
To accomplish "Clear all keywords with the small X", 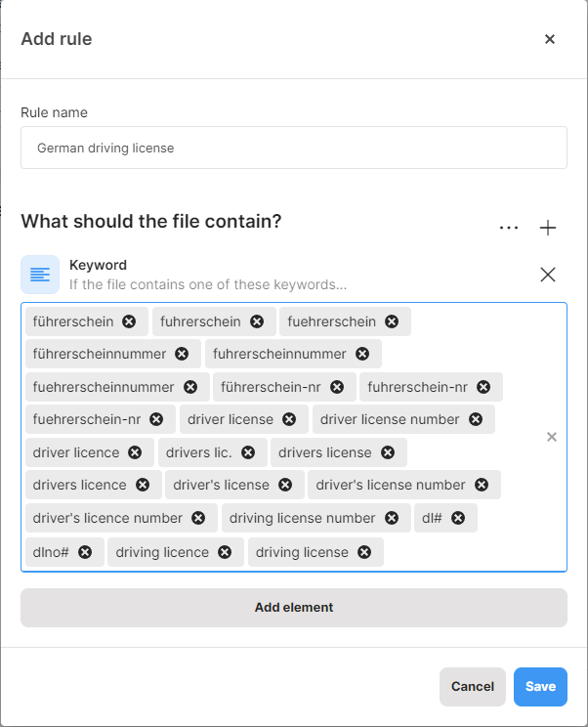I will coord(552,437).
